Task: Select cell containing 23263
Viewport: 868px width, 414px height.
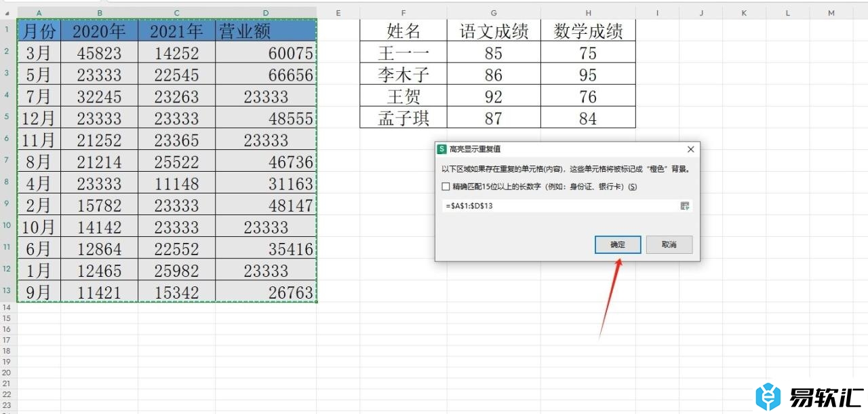Action: click(177, 96)
